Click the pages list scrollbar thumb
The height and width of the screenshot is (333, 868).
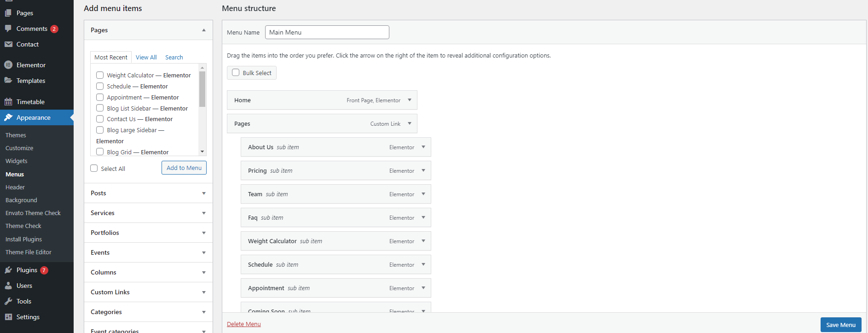[x=202, y=88]
